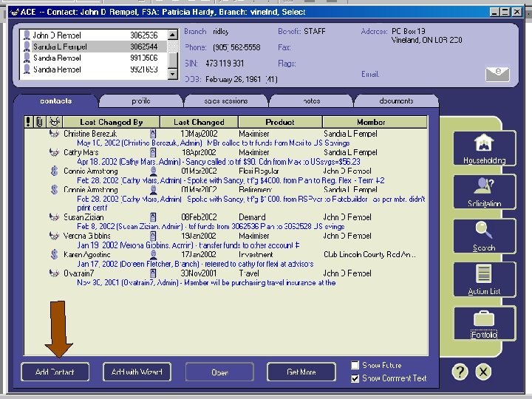Click the person icon in Karen Agostino row
The width and height of the screenshot is (532, 399).
coord(154,254)
